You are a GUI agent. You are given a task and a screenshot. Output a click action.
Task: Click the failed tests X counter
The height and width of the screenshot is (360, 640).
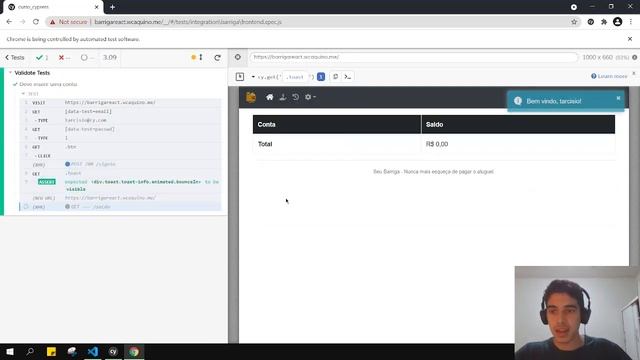tap(64, 58)
